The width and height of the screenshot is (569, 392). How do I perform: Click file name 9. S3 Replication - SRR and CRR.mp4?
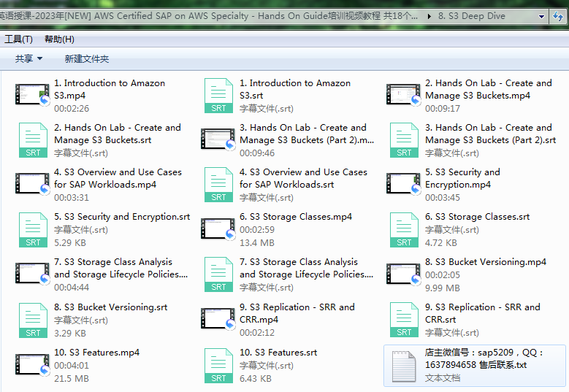pos(297,313)
